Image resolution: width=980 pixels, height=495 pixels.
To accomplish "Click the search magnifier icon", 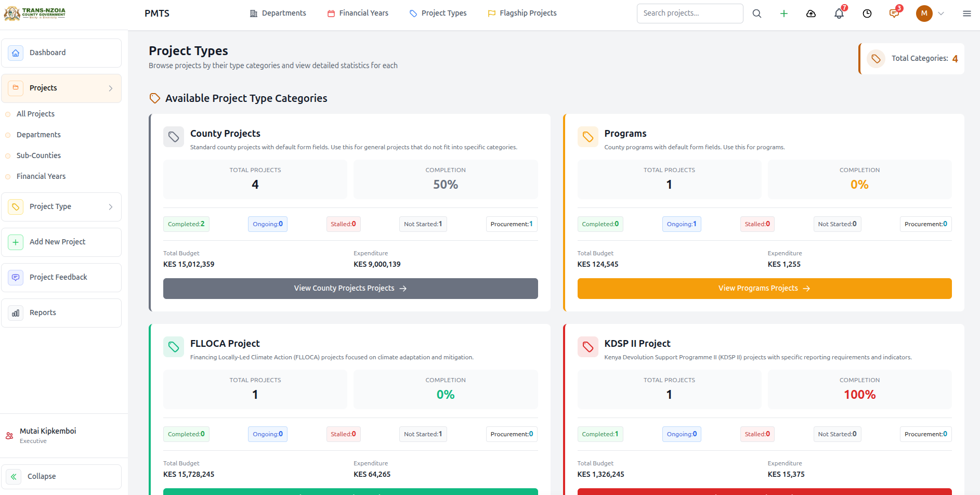I will pyautogui.click(x=757, y=14).
